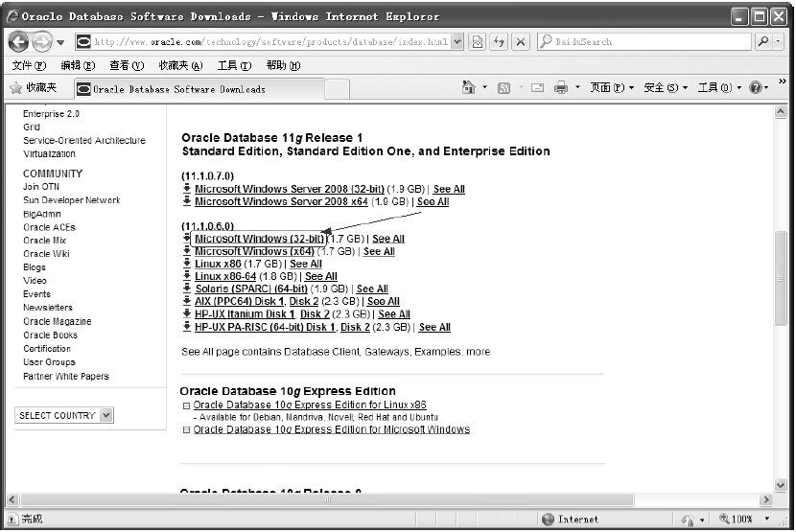Click horizontal scrollbar right arrow
This screenshot has width=796, height=532.
[x=766, y=500]
